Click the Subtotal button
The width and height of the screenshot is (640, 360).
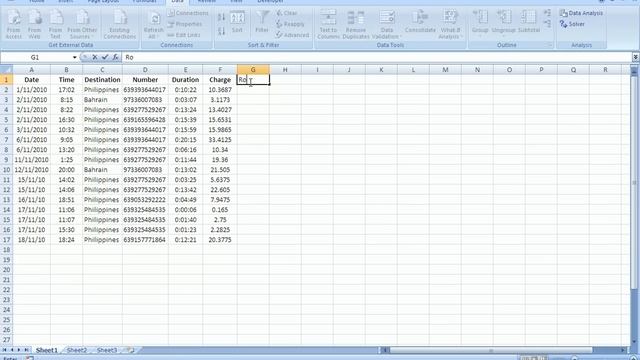(x=529, y=22)
